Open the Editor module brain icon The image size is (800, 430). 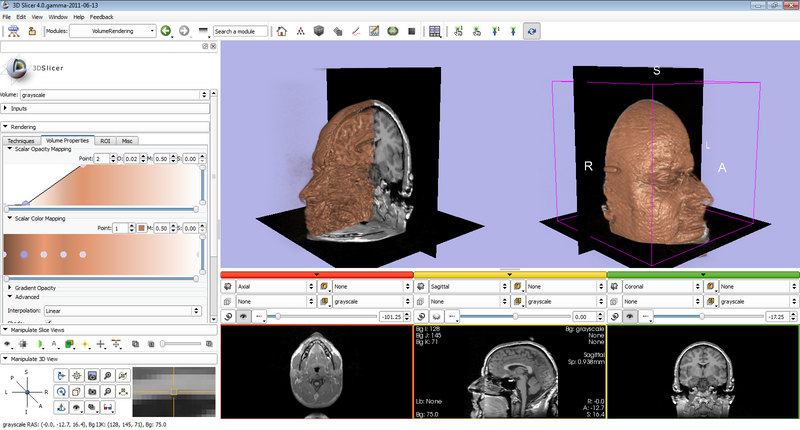pos(392,31)
